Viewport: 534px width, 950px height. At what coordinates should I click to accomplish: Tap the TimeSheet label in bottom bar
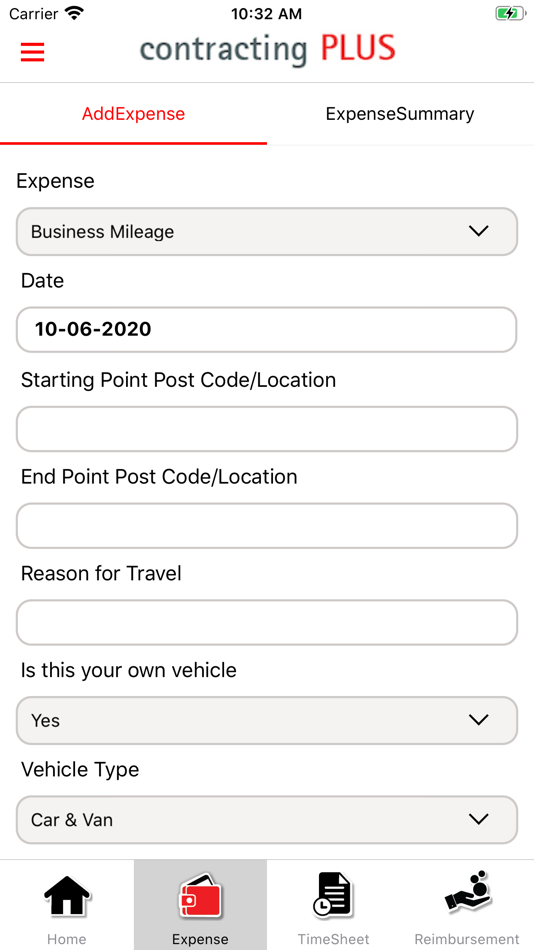click(x=333, y=939)
